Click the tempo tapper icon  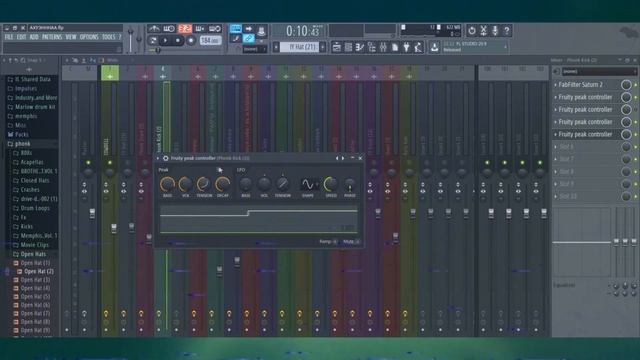(x=418, y=48)
